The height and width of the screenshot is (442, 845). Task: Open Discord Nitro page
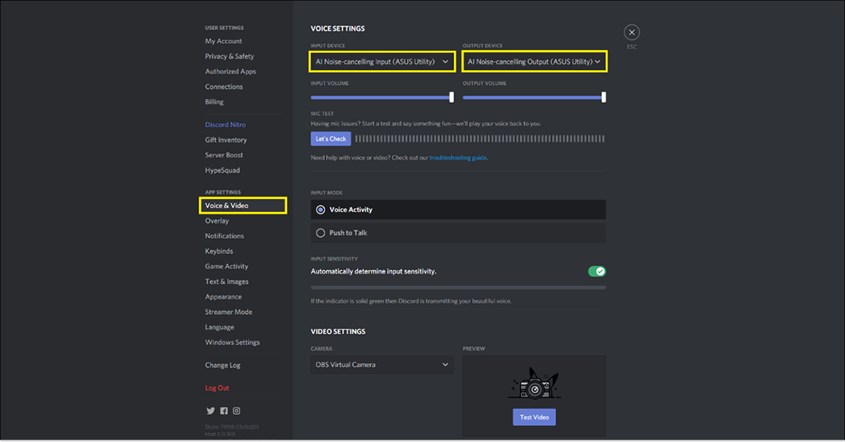(225, 125)
